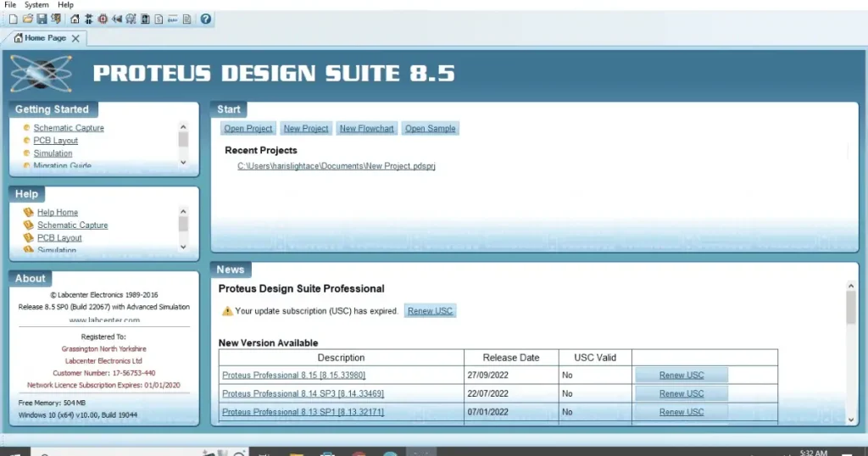Open PCB Layout link in Help panel
This screenshot has width=868, height=456.
pyautogui.click(x=59, y=238)
